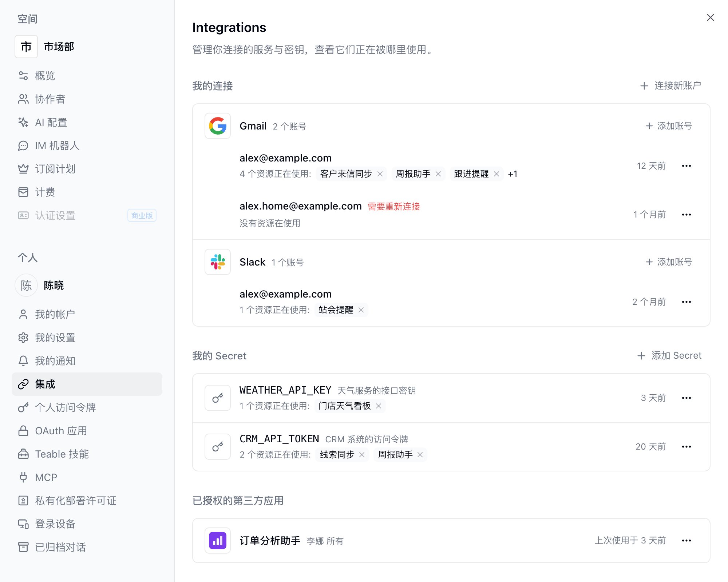Click the gear icon for 我的设置
Viewport: 728px width, 582px height.
point(23,338)
